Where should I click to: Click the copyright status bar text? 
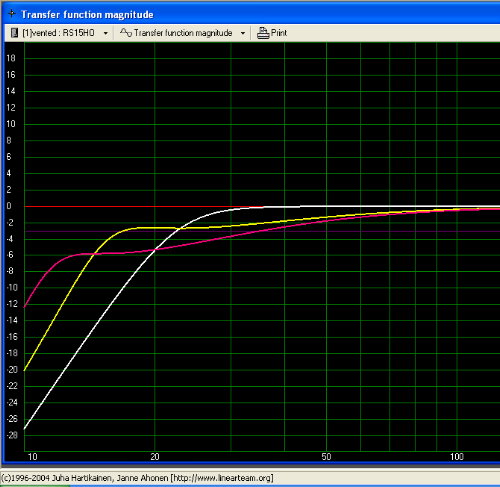pos(137,478)
